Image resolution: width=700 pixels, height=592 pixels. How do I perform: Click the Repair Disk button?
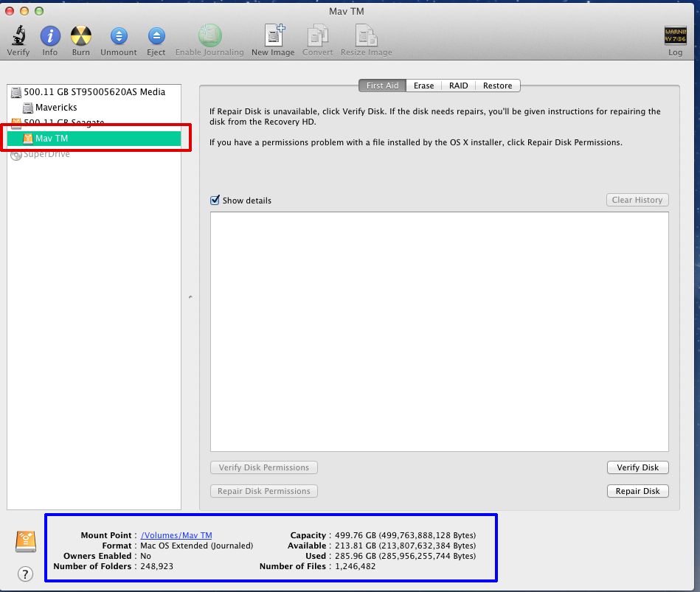(x=637, y=491)
